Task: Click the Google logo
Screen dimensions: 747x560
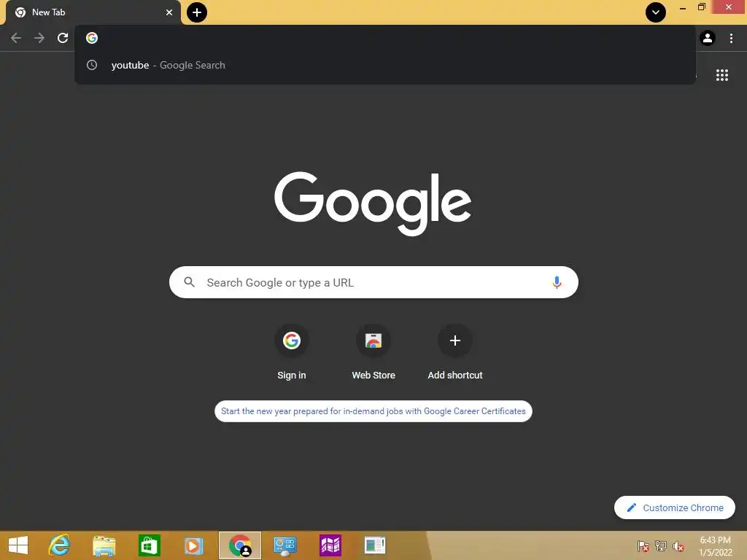Action: [x=373, y=203]
